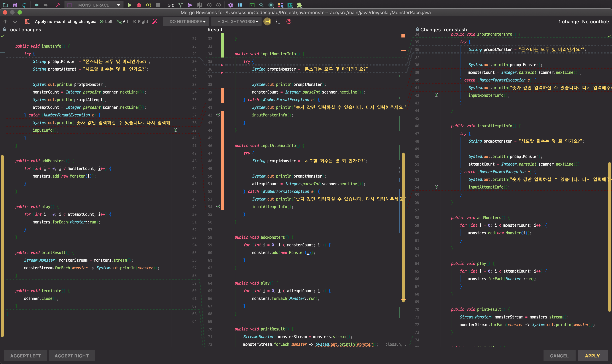
Task: Open the help question mark icon
Action: pyautogui.click(x=289, y=22)
